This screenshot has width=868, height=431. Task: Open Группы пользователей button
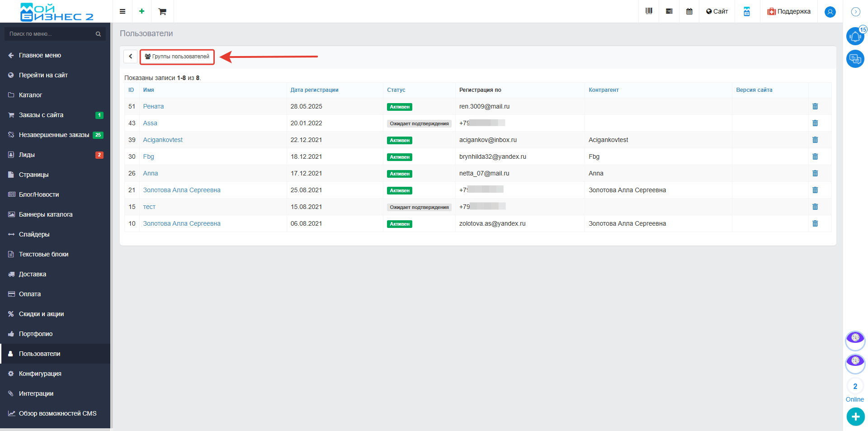pyautogui.click(x=177, y=57)
